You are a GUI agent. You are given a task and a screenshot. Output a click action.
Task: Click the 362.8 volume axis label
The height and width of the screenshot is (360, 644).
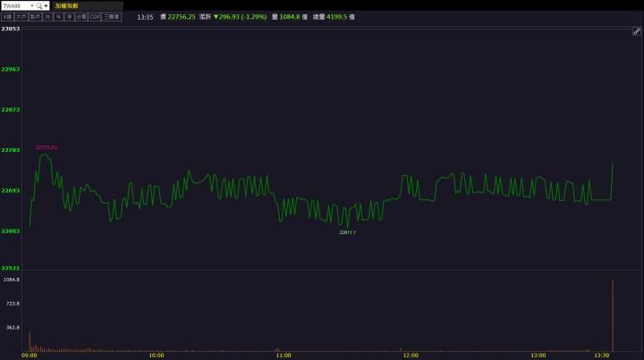13,327
